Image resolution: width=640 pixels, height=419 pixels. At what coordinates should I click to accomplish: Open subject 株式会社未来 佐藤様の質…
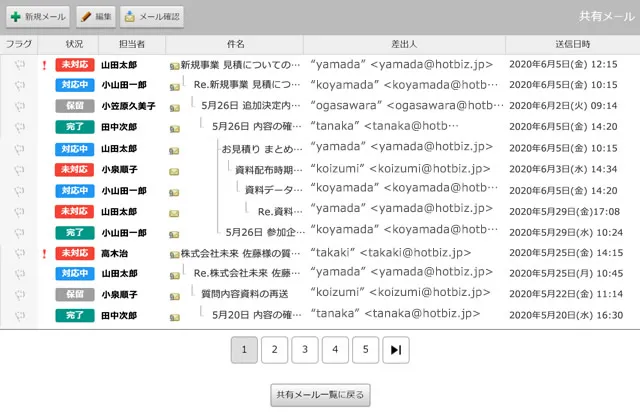click(x=240, y=253)
